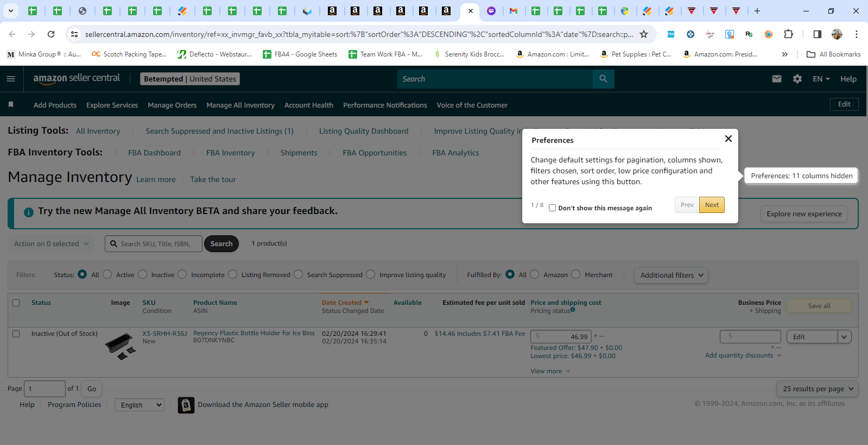The height and width of the screenshot is (445, 868).
Task: Show more bookmarks chevron
Action: [784, 54]
